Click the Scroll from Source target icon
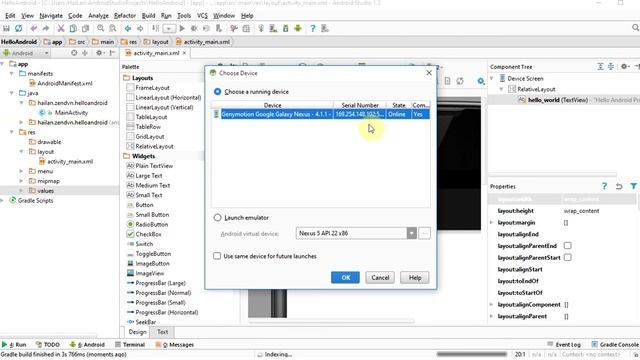This screenshot has height=360, width=640. 74,53
